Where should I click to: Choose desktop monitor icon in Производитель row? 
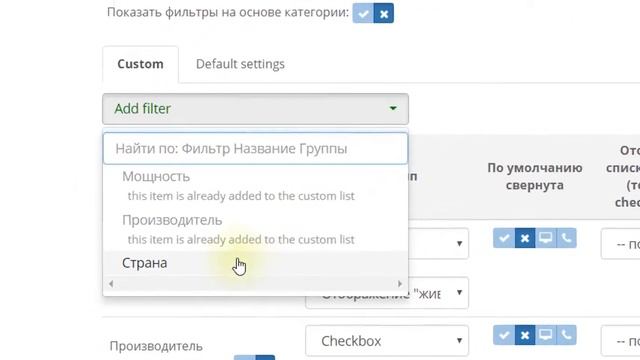click(545, 335)
